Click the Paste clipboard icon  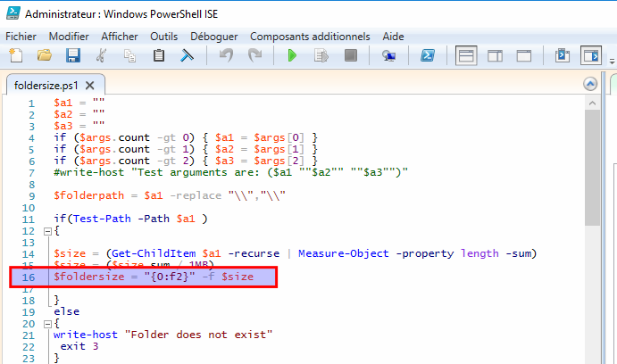159,56
